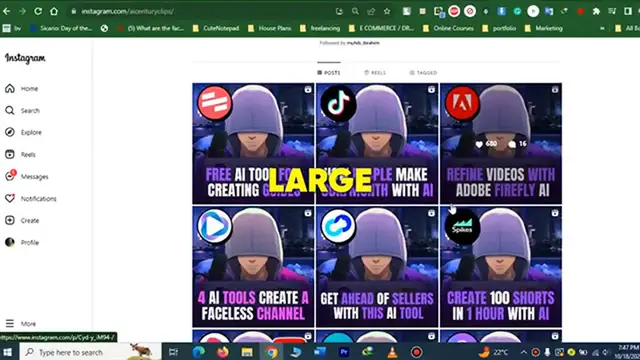Open Microsoft Edge from the taskbar
The height and width of the screenshot is (360, 640).
[x=199, y=352]
